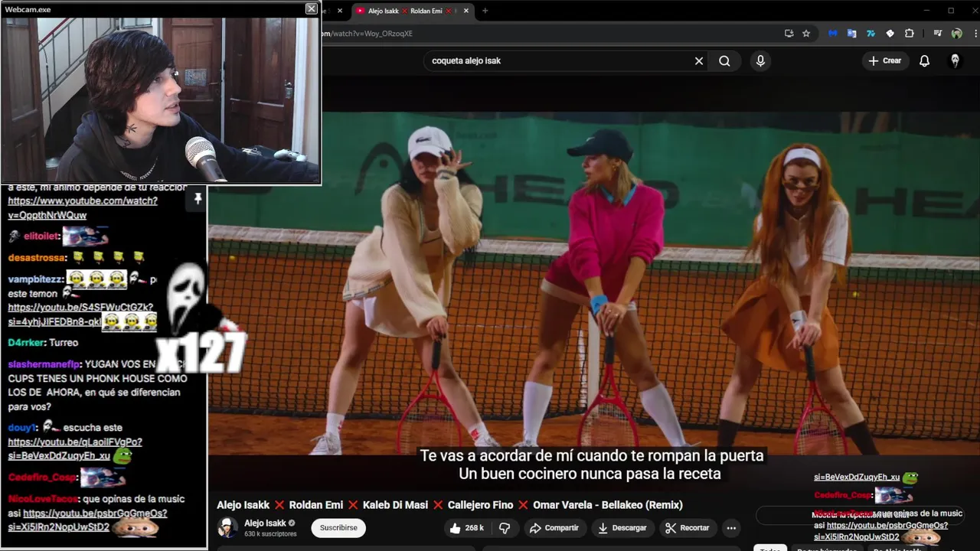The width and height of the screenshot is (980, 551).
Task: Click the browser address bar URL
Action: pos(367,34)
